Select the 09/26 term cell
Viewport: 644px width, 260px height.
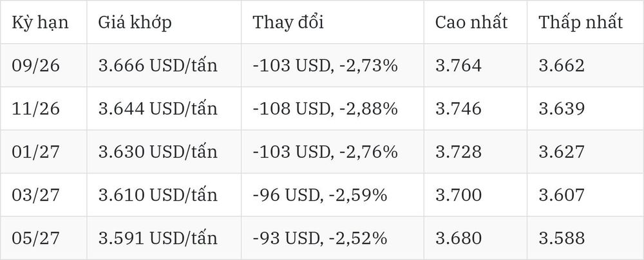tap(35, 66)
